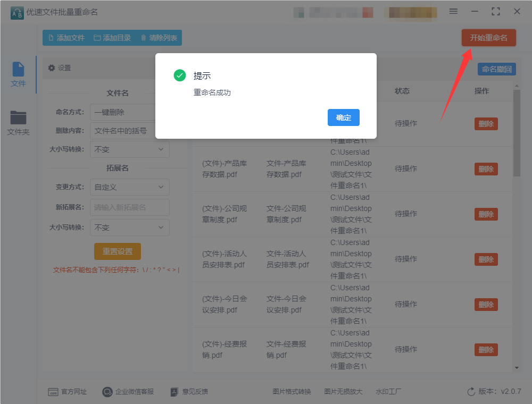
Task: Open 企业微信客服 support link
Action: pyautogui.click(x=128, y=392)
